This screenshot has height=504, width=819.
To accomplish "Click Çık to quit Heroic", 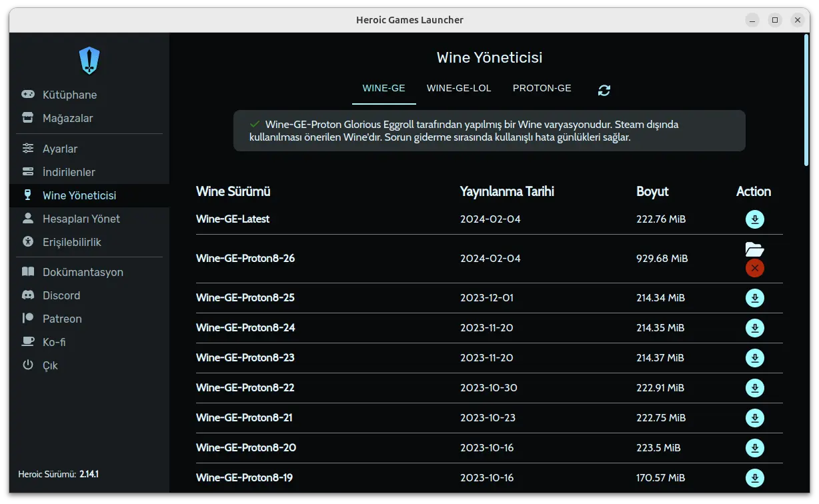I will [89, 365].
